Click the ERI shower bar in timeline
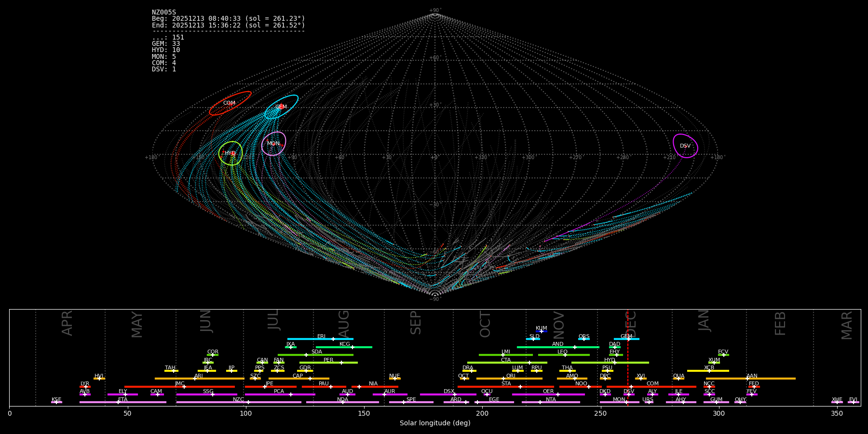 pos(320,339)
